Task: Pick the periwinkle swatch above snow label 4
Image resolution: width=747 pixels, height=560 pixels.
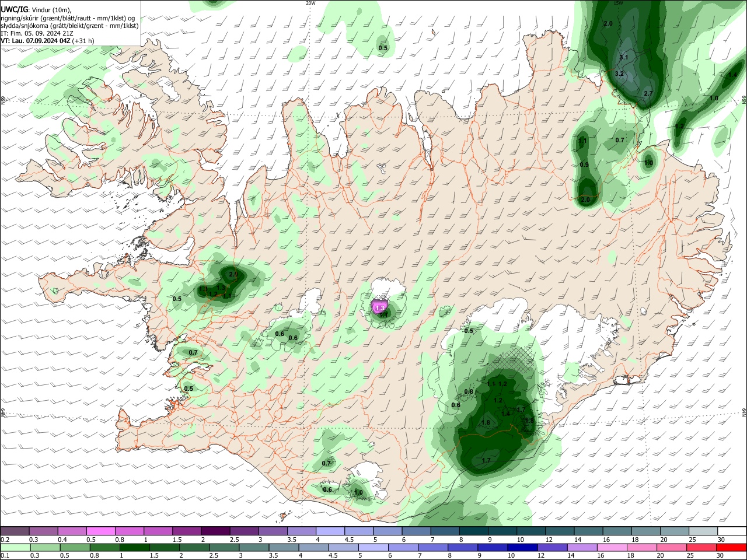Action: click(330, 531)
